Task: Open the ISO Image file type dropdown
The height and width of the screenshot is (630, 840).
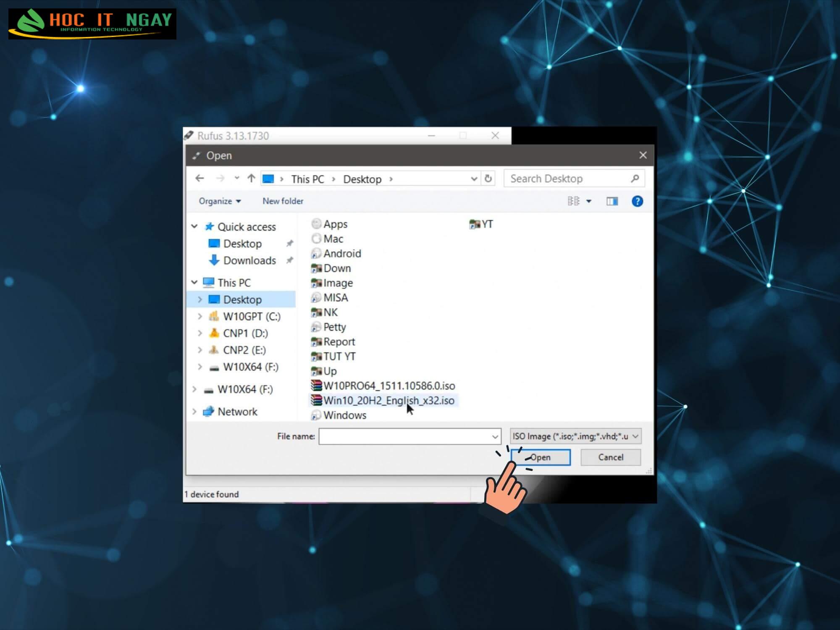Action: coord(575,436)
